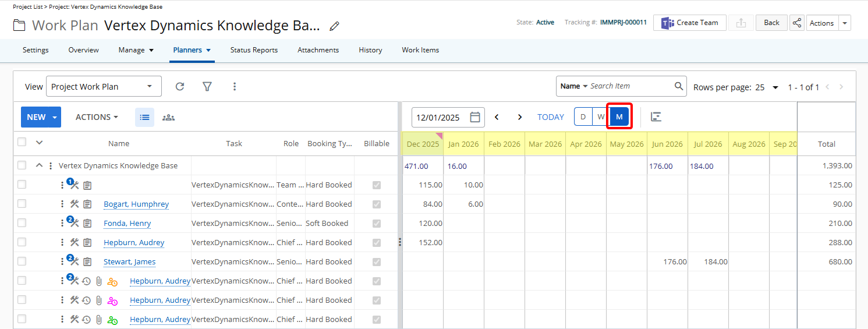Click the share icon near Back

pos(797,23)
